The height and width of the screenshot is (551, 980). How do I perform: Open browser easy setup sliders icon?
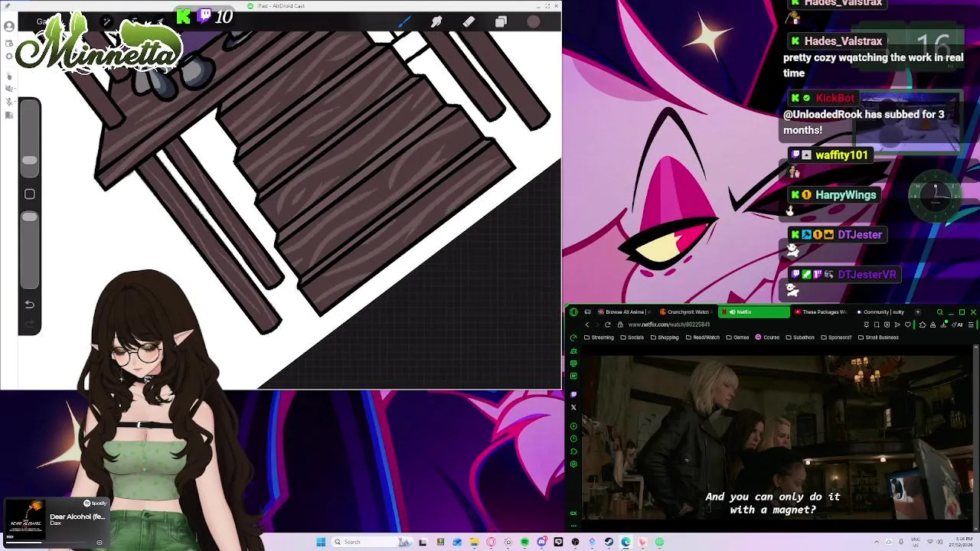pyautogui.click(x=971, y=324)
